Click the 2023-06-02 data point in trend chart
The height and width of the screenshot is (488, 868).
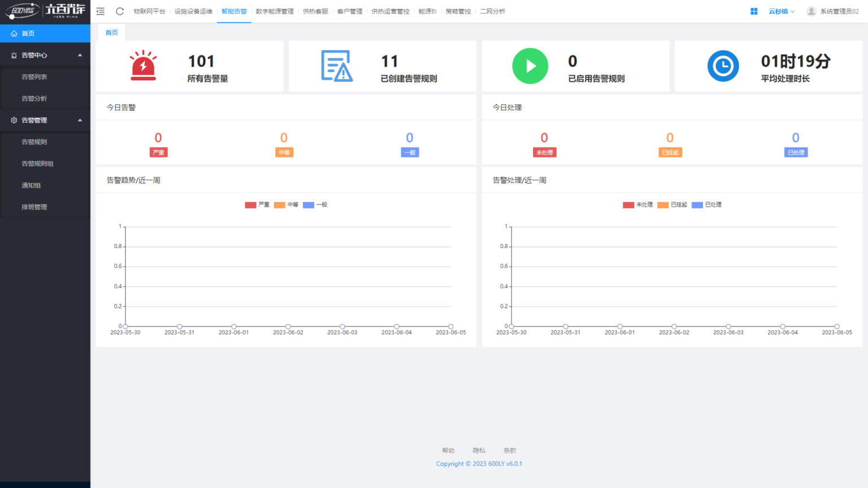(x=288, y=326)
